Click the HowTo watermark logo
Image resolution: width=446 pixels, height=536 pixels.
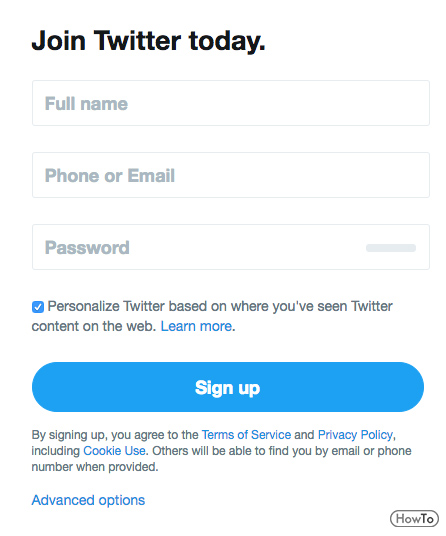pyautogui.click(x=414, y=519)
